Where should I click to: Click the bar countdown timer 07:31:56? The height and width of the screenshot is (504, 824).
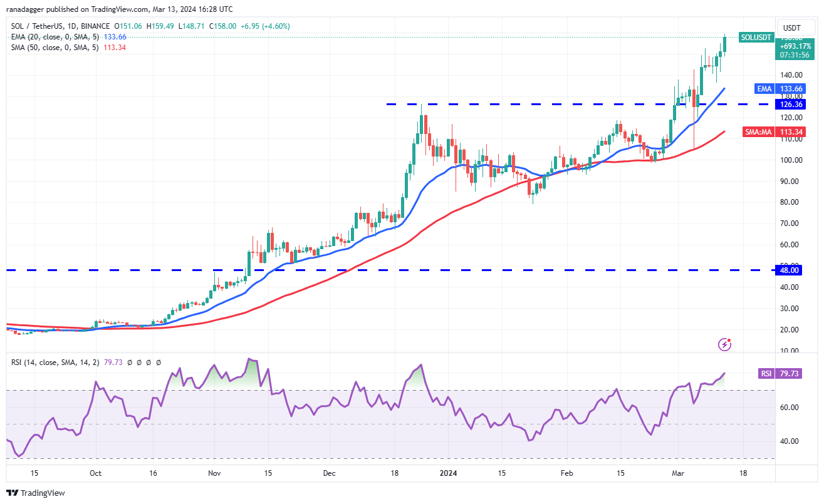click(x=794, y=54)
